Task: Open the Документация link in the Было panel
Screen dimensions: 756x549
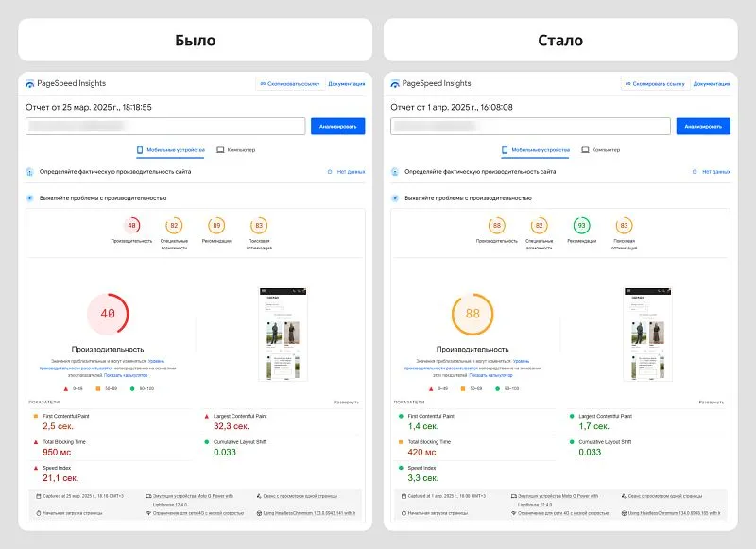Action: tap(347, 84)
